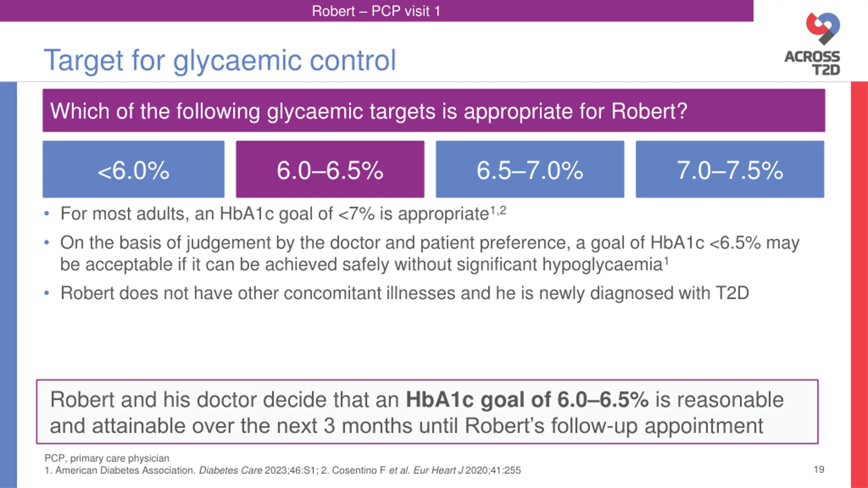868x488 pixels.
Task: Click the PCP abbreviation footnote
Action: coord(107,458)
